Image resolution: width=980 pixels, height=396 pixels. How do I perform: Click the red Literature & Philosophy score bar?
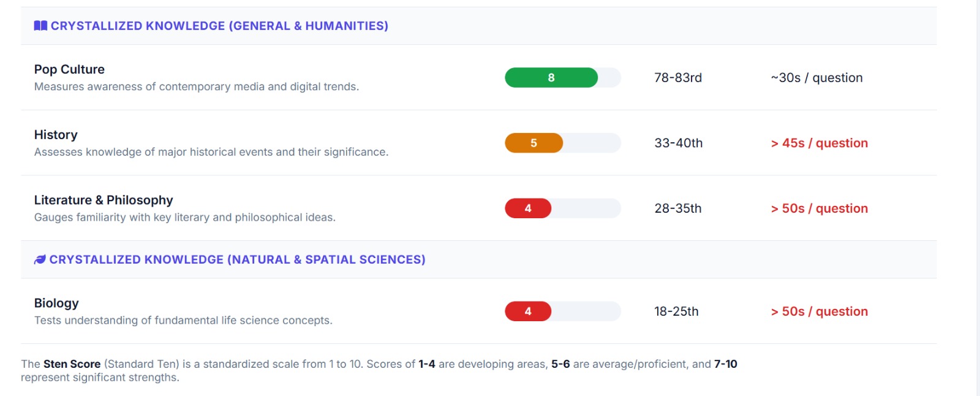(x=528, y=208)
